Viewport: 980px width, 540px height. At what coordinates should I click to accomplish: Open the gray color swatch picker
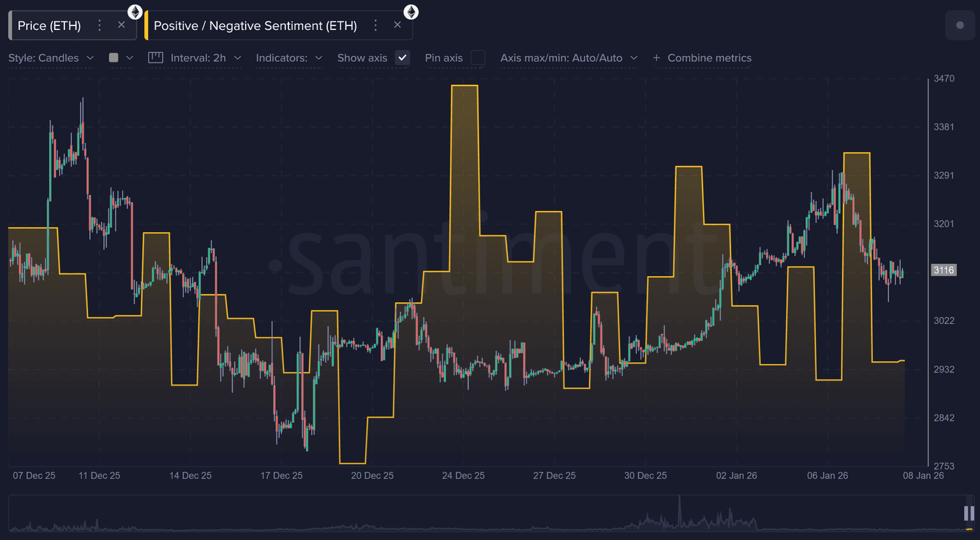(114, 58)
